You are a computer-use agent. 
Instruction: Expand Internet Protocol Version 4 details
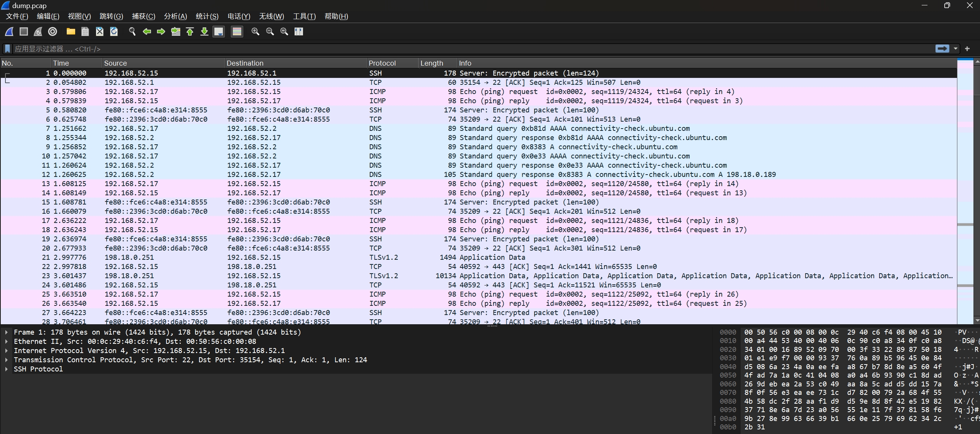pos(7,351)
